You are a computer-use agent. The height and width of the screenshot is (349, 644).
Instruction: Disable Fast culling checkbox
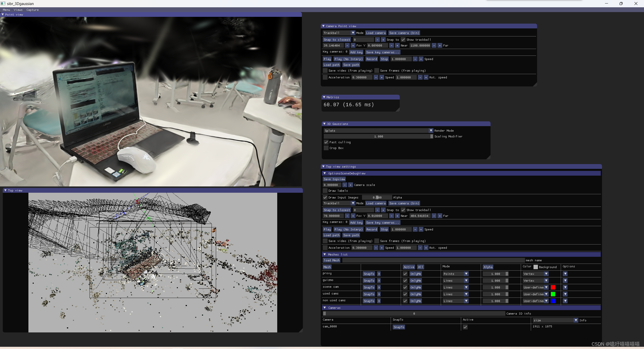click(326, 142)
